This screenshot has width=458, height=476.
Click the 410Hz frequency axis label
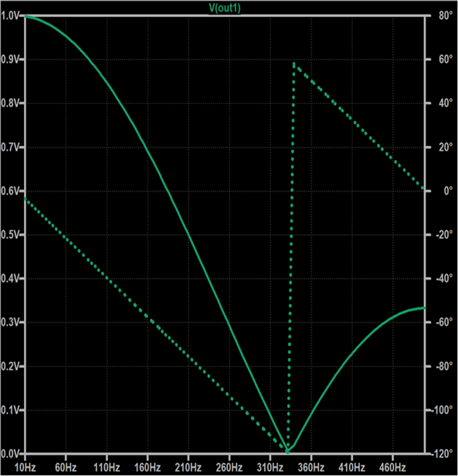coord(351,467)
